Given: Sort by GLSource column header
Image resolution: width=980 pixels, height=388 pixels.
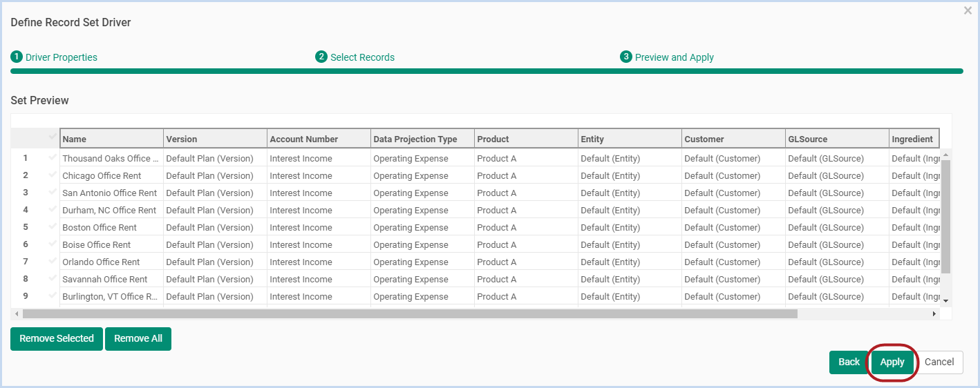Looking at the screenshot, I should coord(837,139).
